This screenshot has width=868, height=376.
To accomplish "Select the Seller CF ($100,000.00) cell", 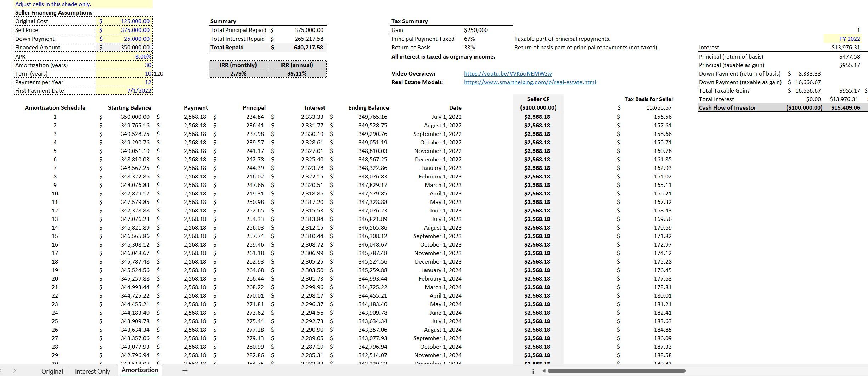I will coord(538,107).
